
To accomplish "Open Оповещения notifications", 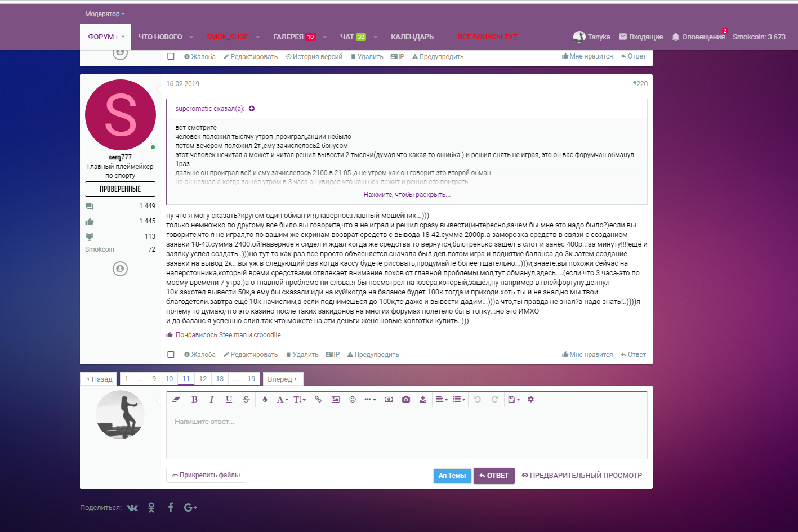I will tap(698, 37).
